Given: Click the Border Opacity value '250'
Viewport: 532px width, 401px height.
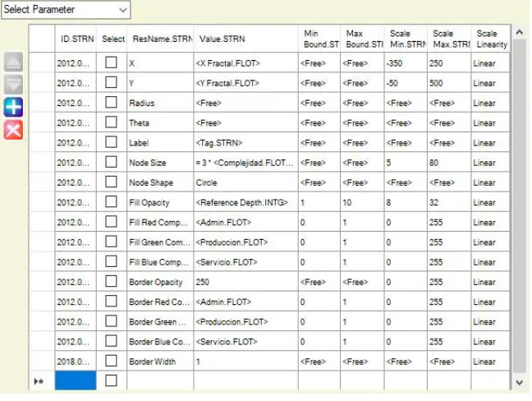Looking at the screenshot, I should [246, 282].
